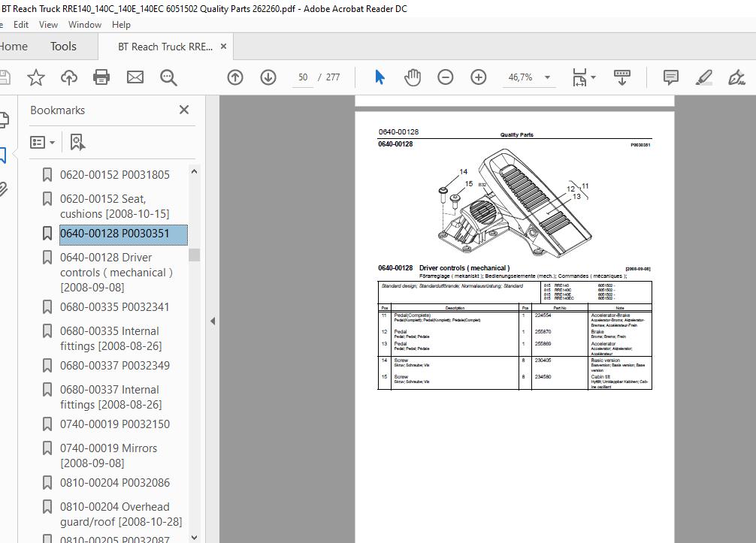
Task: Go to next page with down arrow
Action: point(268,77)
